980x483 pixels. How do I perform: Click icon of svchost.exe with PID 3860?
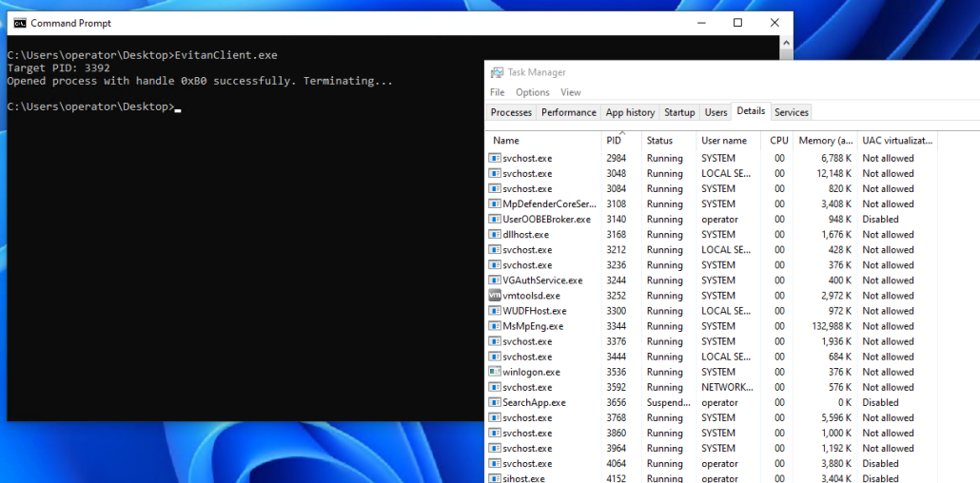pyautogui.click(x=495, y=433)
